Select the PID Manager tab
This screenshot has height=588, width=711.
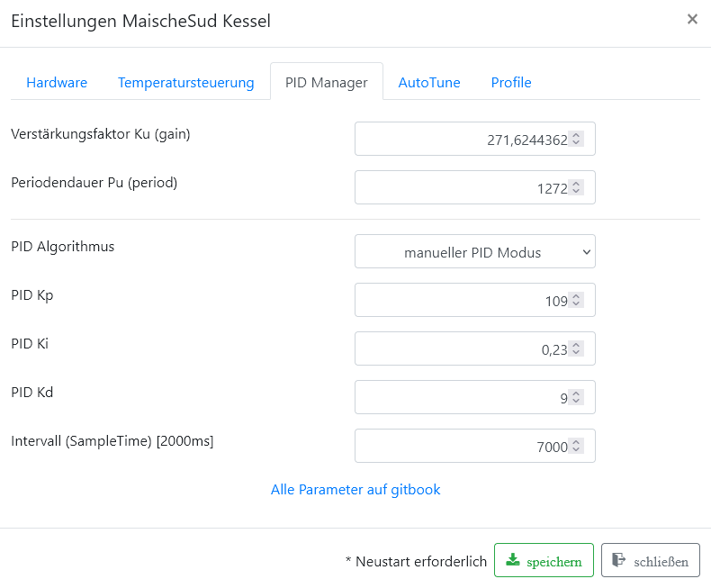pyautogui.click(x=326, y=83)
